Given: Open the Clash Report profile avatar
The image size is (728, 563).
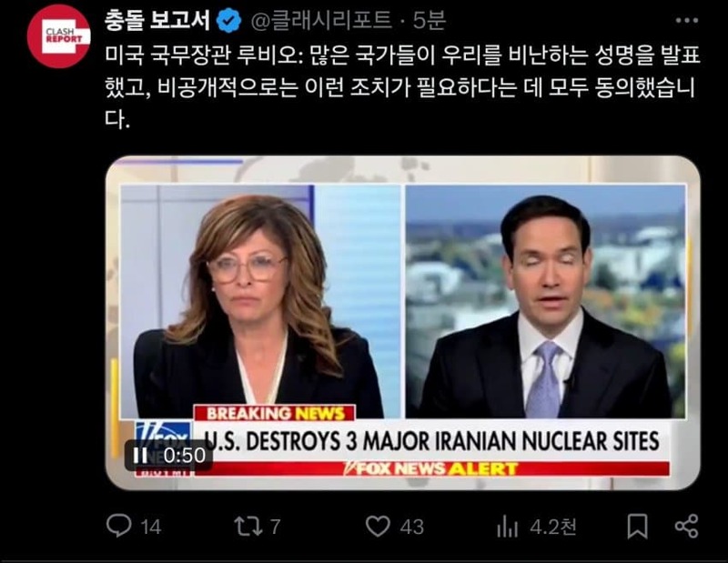Looking at the screenshot, I should 58,36.
